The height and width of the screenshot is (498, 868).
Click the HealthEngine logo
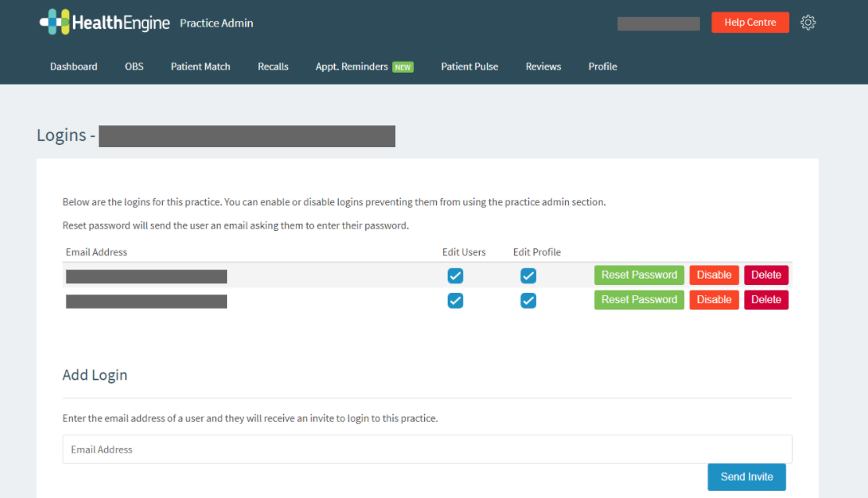pyautogui.click(x=104, y=22)
